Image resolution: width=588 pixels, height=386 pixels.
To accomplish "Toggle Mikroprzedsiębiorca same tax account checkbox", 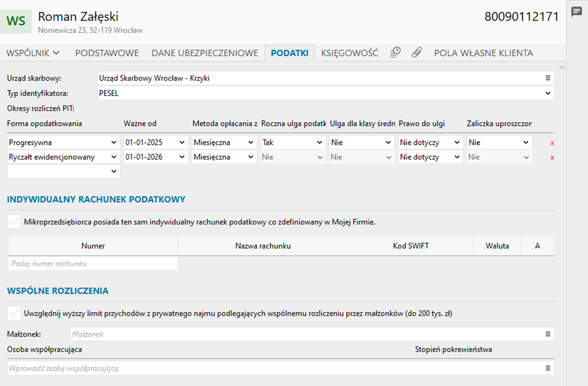I will [14, 222].
